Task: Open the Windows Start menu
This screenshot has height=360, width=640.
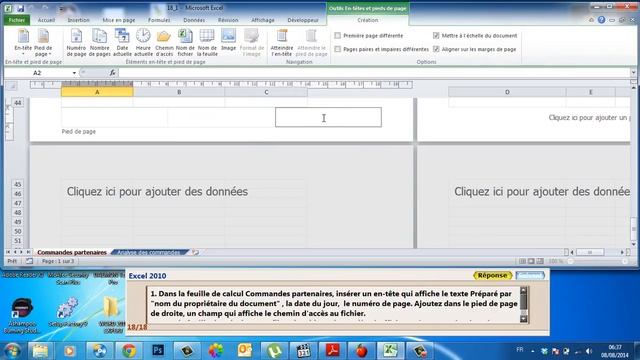Action: click(x=12, y=351)
